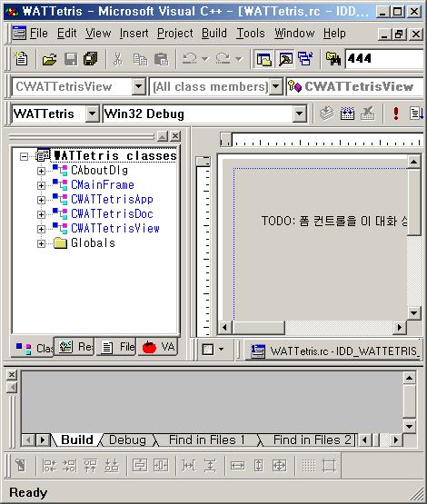Click the Space Across icon
Viewport: 427px width, 504px height.
(188, 465)
